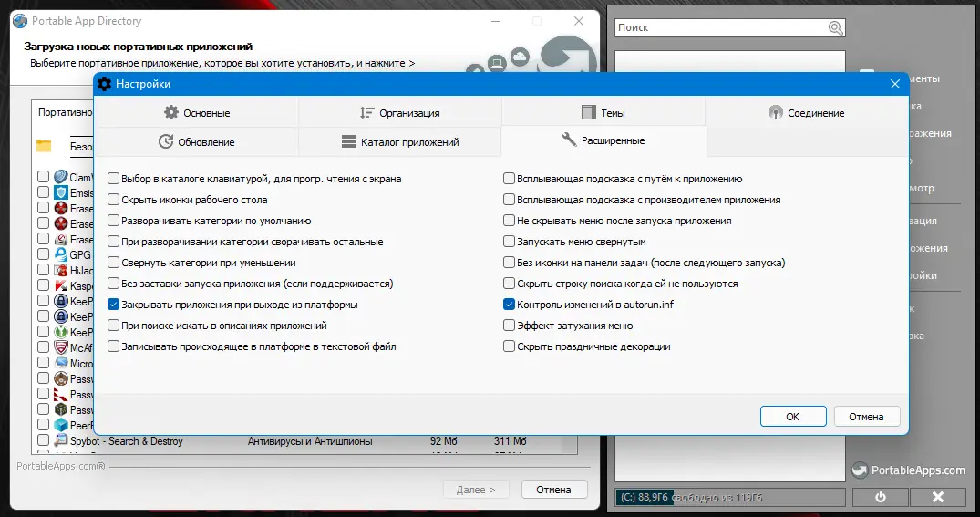Click the Далее > button
The width and height of the screenshot is (980, 517).
pos(476,490)
